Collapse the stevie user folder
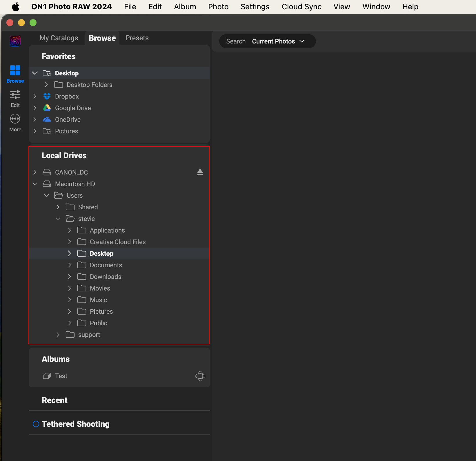The height and width of the screenshot is (461, 476). [58, 219]
